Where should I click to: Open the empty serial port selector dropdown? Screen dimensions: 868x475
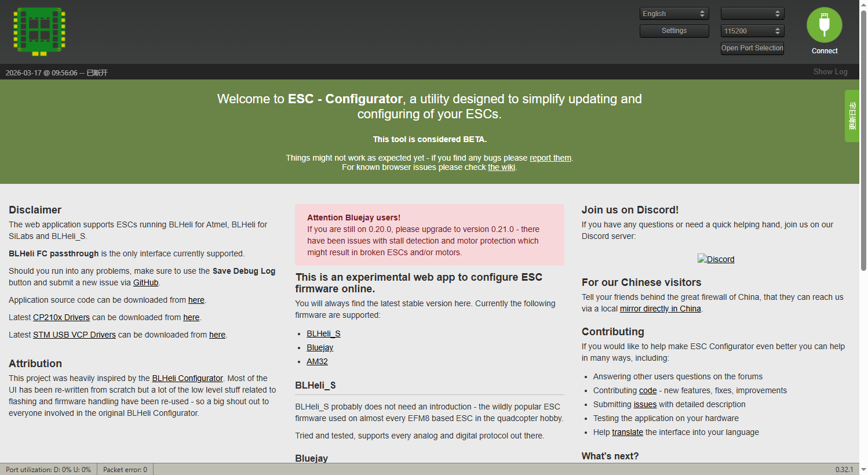point(752,13)
